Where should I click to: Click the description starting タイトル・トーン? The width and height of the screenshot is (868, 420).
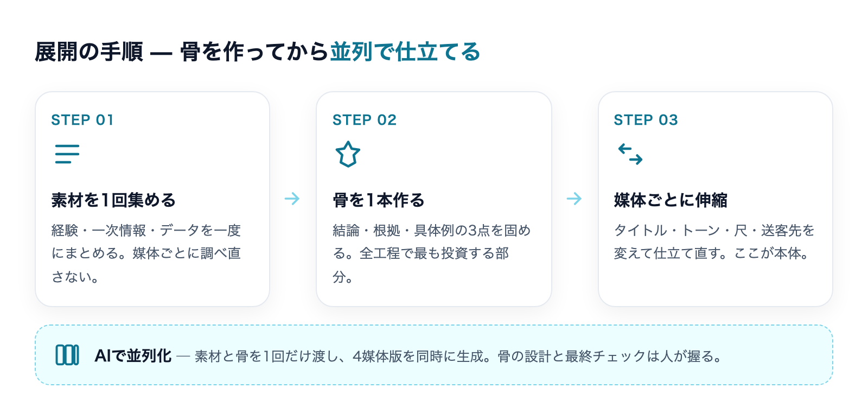tap(714, 242)
